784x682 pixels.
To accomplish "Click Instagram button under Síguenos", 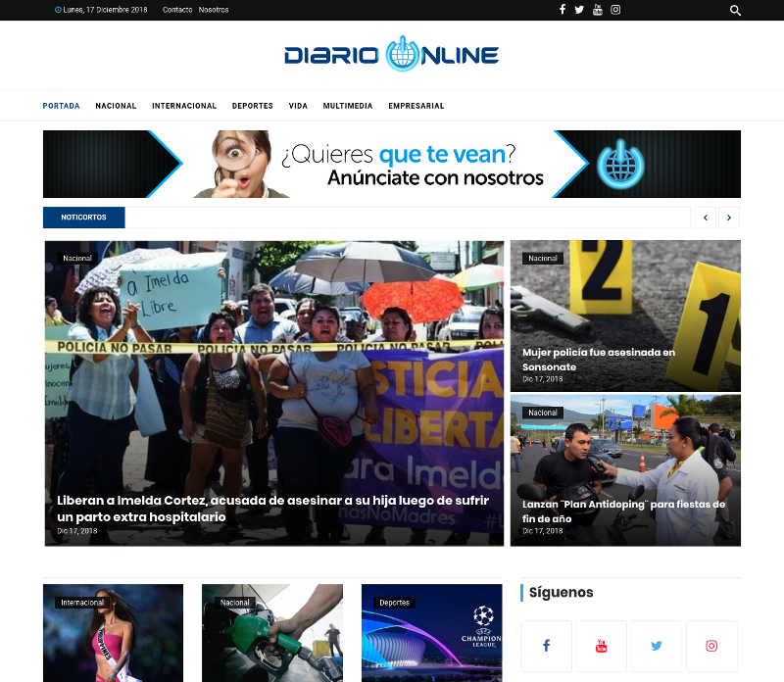I will pos(711,646).
